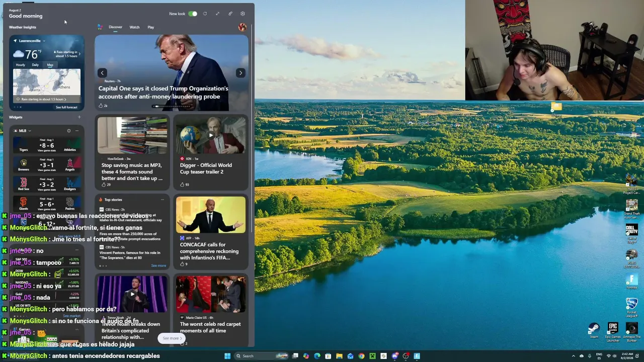Open the volume speaker tray icon
This screenshot has height=362, width=644.
click(615, 356)
